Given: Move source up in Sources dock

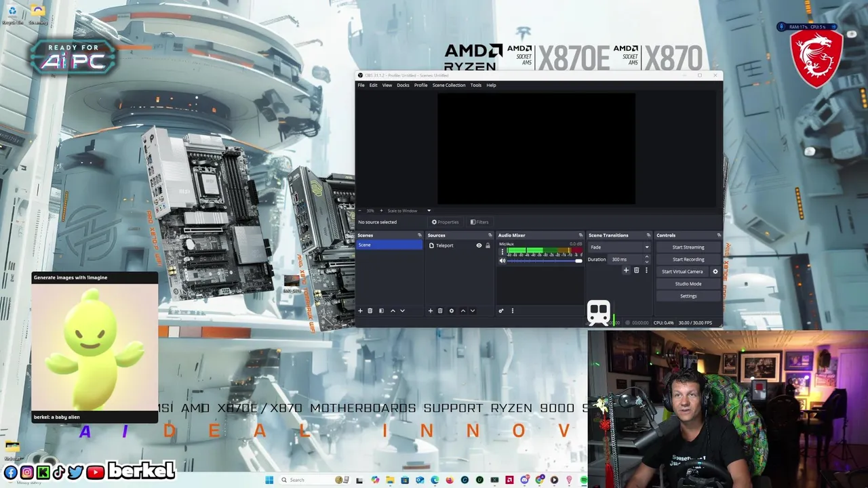Looking at the screenshot, I should click(x=463, y=310).
